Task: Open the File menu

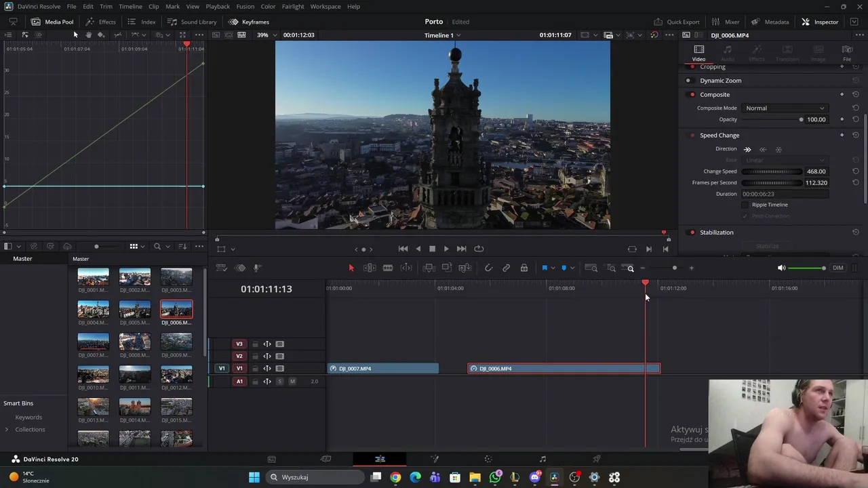Action: pos(71,7)
